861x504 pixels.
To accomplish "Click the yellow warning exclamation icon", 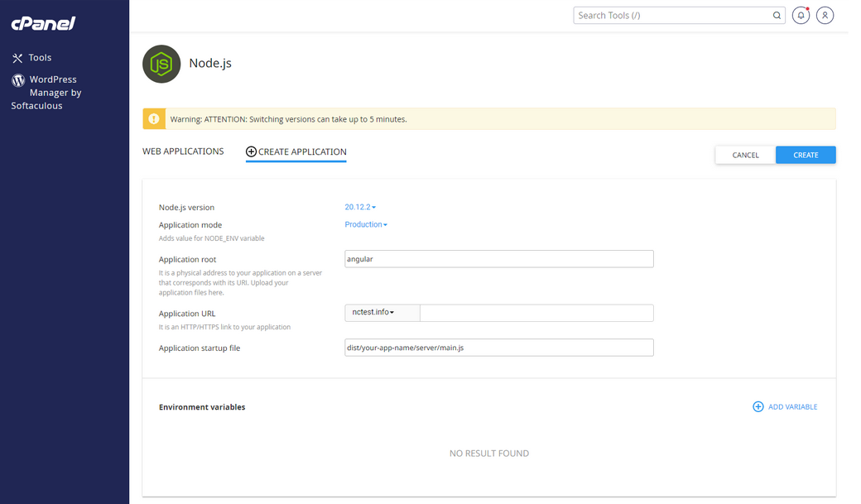I will tap(154, 119).
